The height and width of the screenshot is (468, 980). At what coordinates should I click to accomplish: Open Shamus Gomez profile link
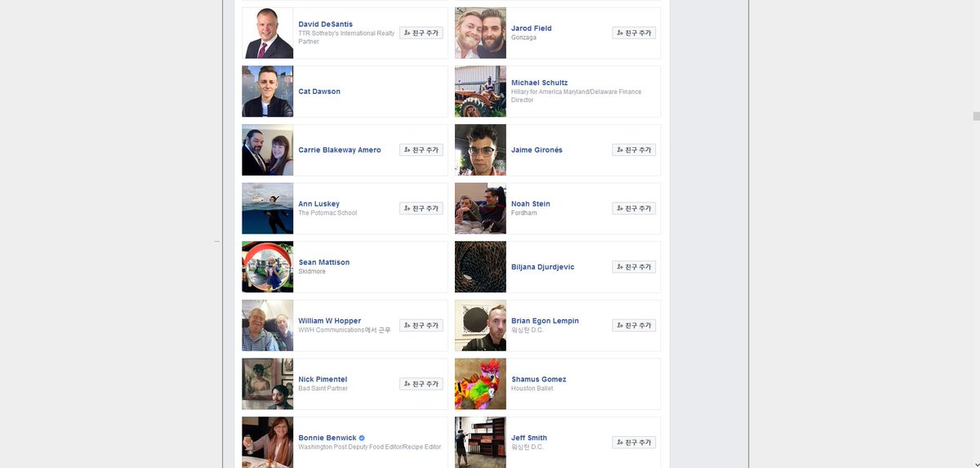click(539, 379)
